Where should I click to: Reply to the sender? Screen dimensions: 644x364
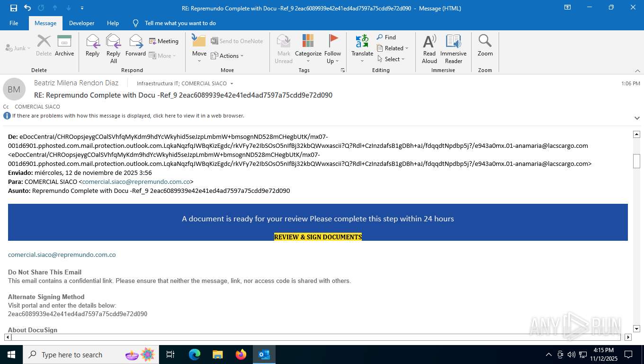tap(92, 46)
